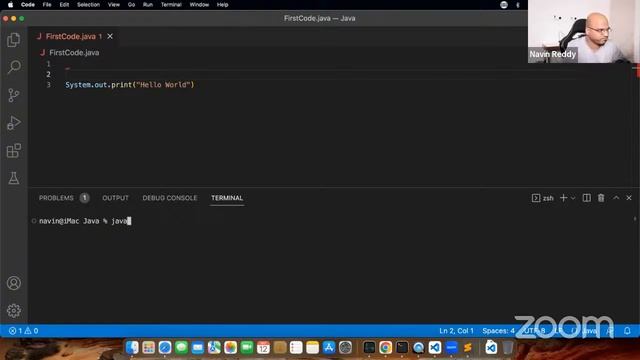Open the File menu
This screenshot has width=640, height=360.
point(47,5)
